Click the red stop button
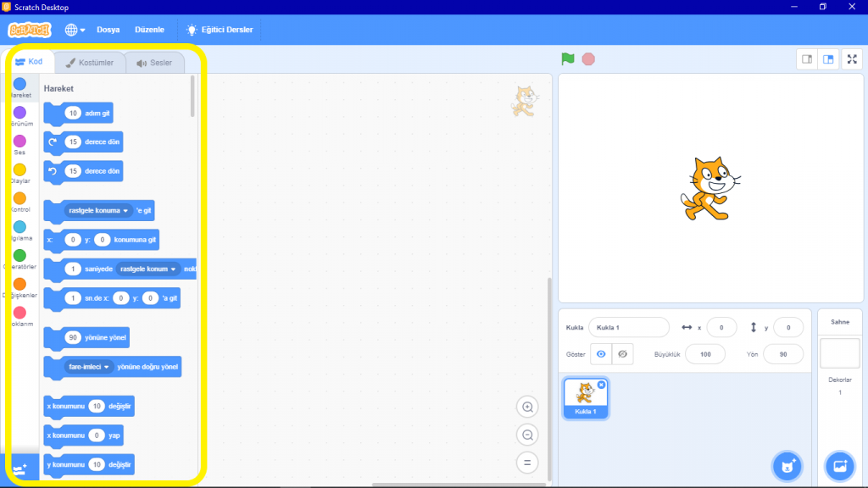 coord(588,58)
